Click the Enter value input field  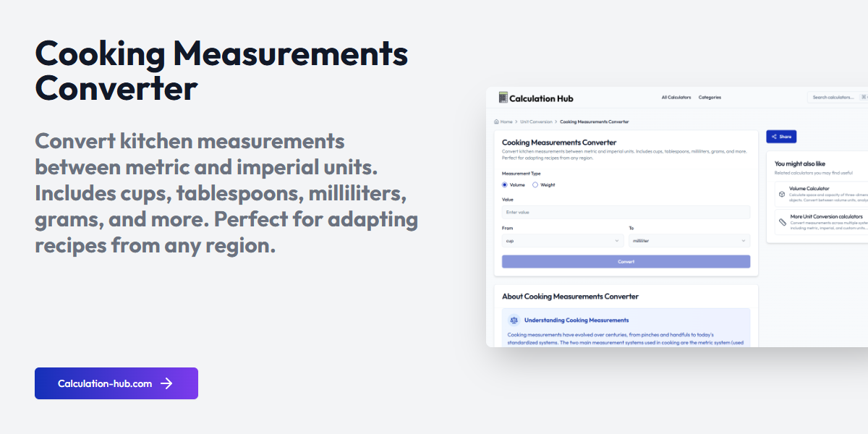(x=626, y=212)
